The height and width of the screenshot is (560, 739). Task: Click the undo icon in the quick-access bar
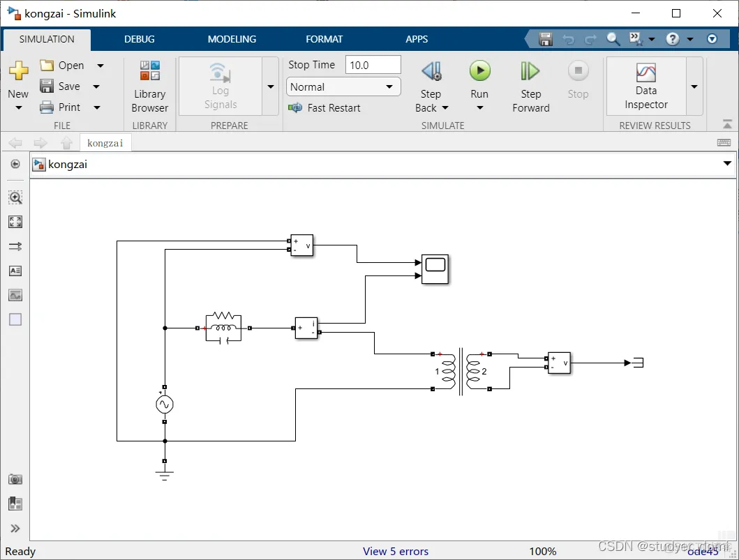(x=569, y=39)
